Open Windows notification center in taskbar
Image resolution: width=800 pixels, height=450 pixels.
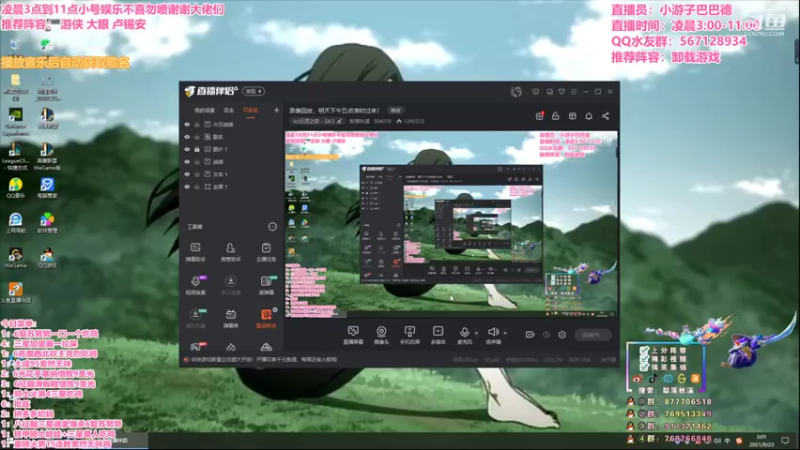786,440
